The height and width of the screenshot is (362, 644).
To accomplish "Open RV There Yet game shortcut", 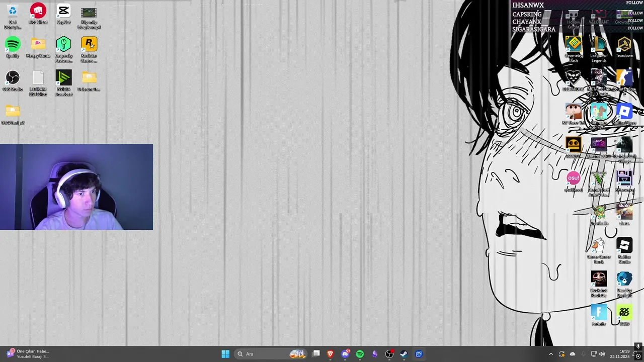I will pos(574,115).
